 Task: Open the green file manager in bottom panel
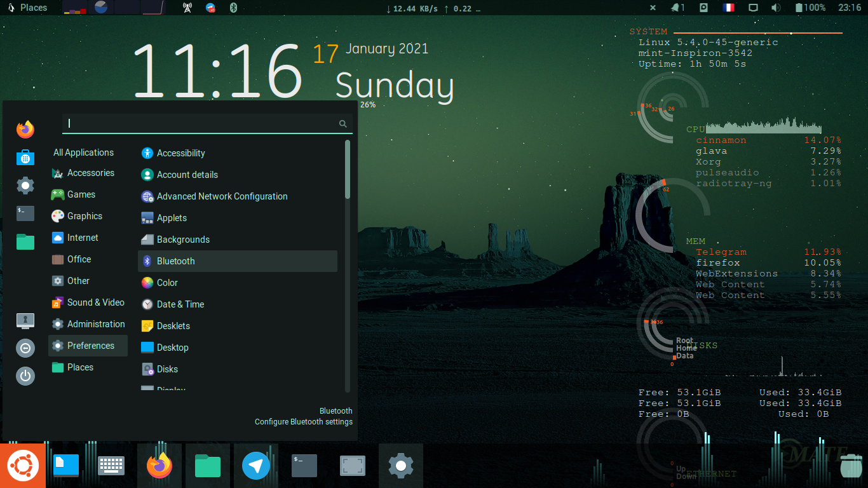pyautogui.click(x=208, y=466)
